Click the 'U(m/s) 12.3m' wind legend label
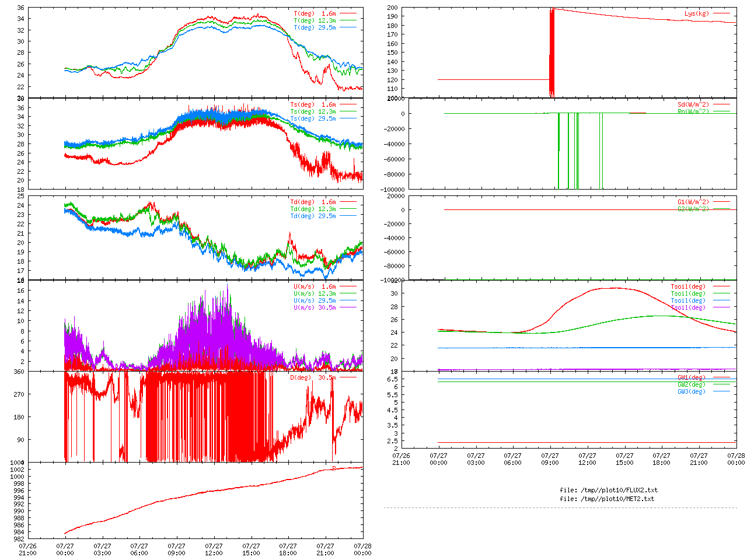This screenshot has width=747, height=560. (x=315, y=294)
